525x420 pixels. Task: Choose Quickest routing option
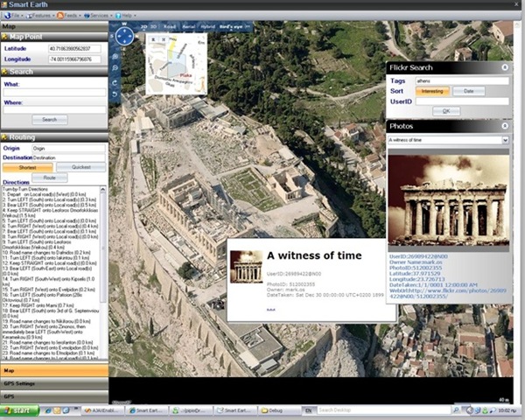pyautogui.click(x=81, y=167)
